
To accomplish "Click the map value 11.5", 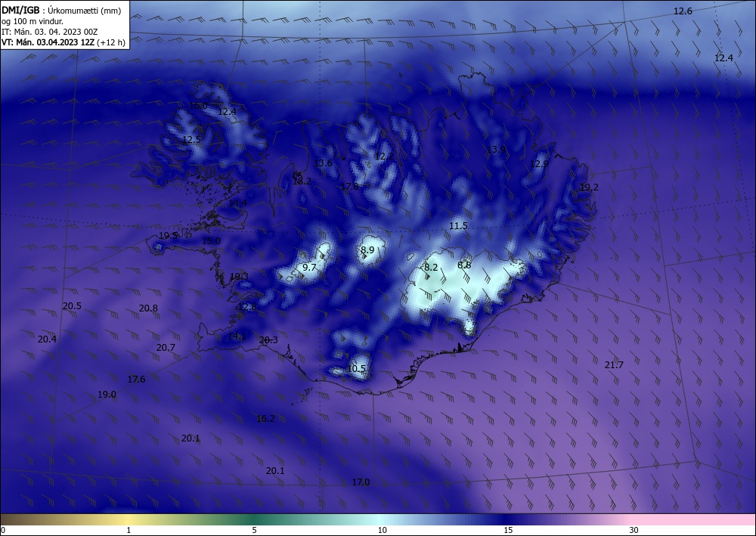I will point(459,226).
